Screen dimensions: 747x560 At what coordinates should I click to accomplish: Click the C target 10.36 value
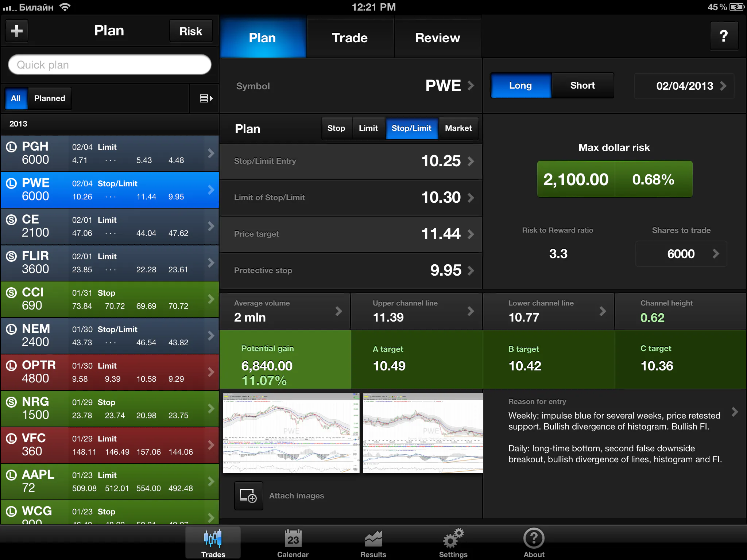[x=657, y=366]
